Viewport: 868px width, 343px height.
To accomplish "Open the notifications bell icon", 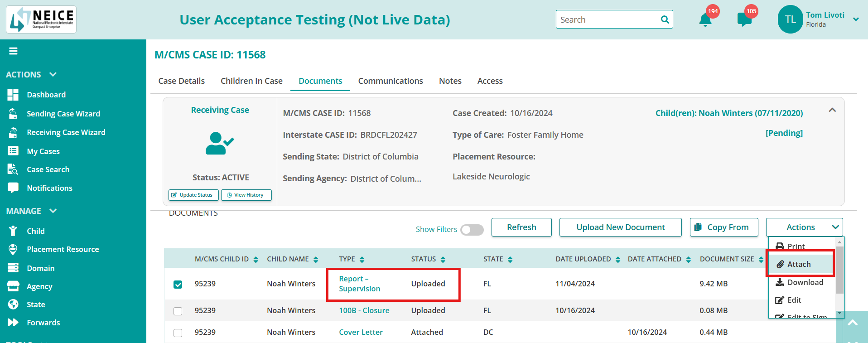I will pyautogui.click(x=705, y=20).
